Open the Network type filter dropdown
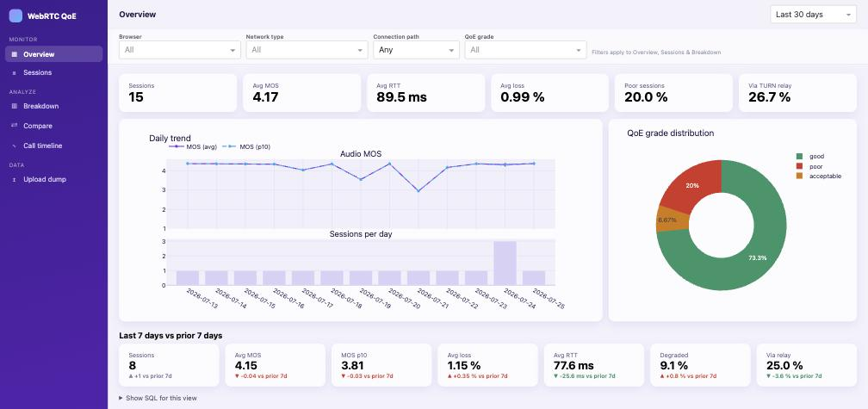The height and width of the screenshot is (409, 868). [x=307, y=50]
